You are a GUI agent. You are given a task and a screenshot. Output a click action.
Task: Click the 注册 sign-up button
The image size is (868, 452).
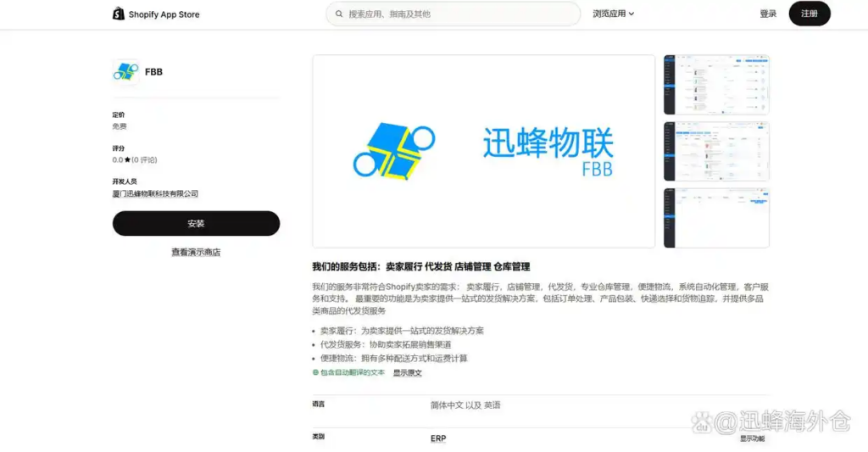(810, 14)
